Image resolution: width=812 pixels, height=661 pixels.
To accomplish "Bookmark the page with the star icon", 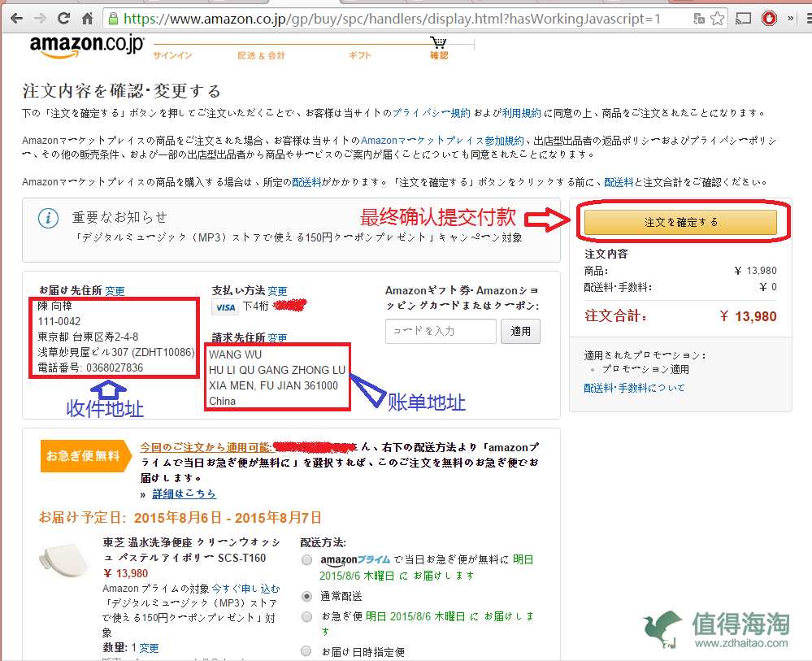I will click(717, 20).
